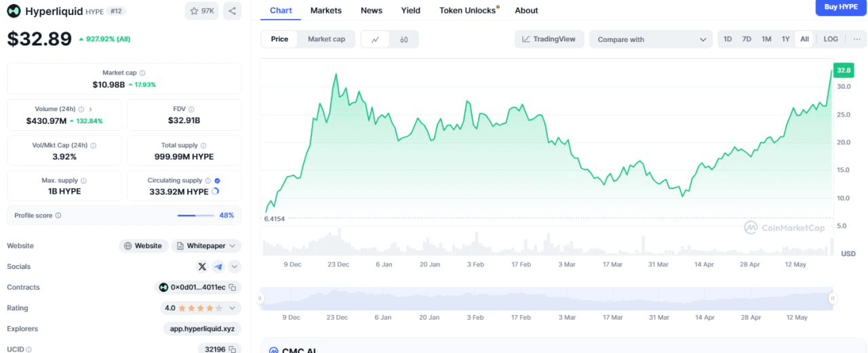Click 999.99M HYPE total supply value

(184, 157)
